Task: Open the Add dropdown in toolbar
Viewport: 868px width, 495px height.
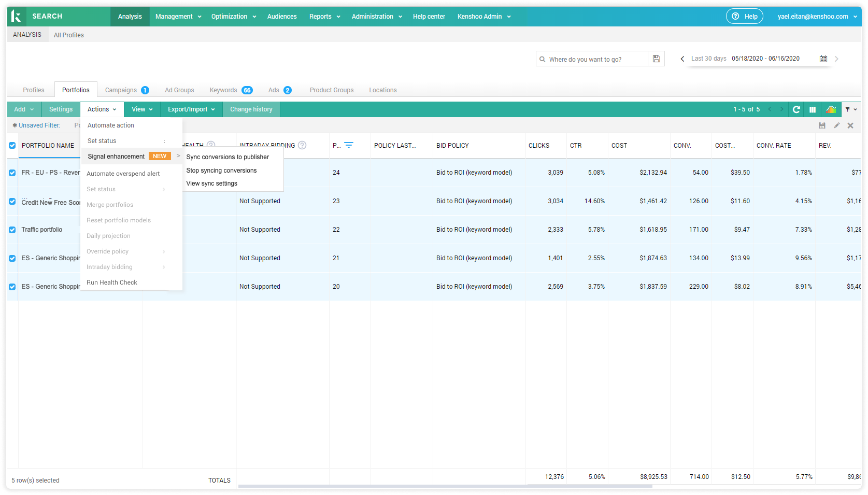Action: click(x=24, y=109)
